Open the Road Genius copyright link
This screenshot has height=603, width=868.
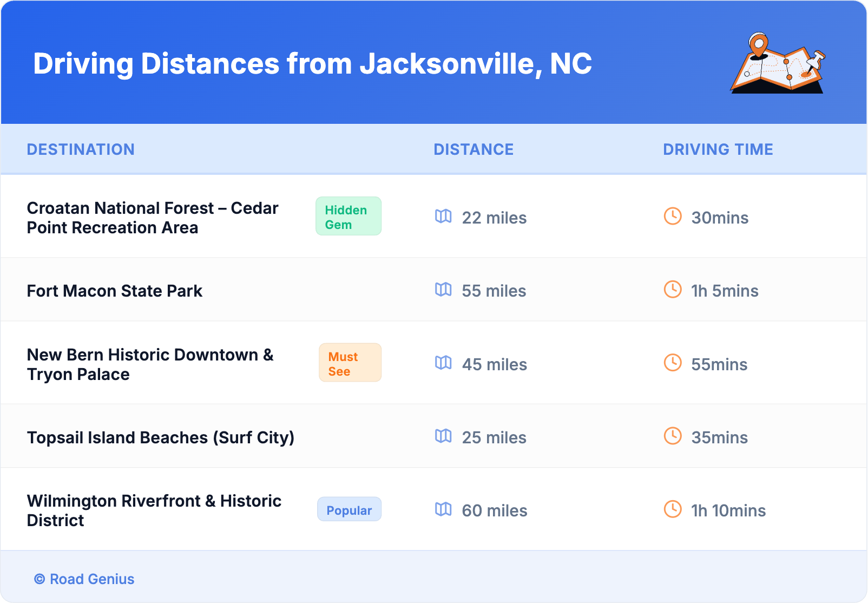pyautogui.click(x=84, y=579)
